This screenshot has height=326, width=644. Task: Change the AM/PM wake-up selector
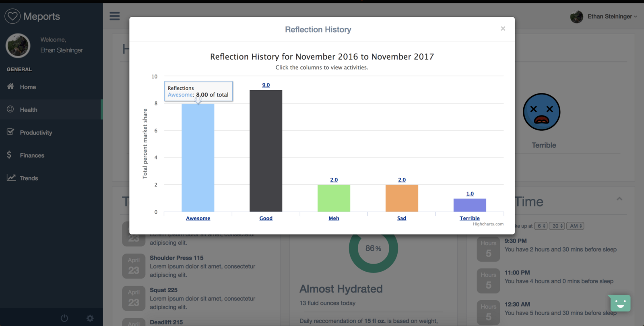click(x=575, y=226)
